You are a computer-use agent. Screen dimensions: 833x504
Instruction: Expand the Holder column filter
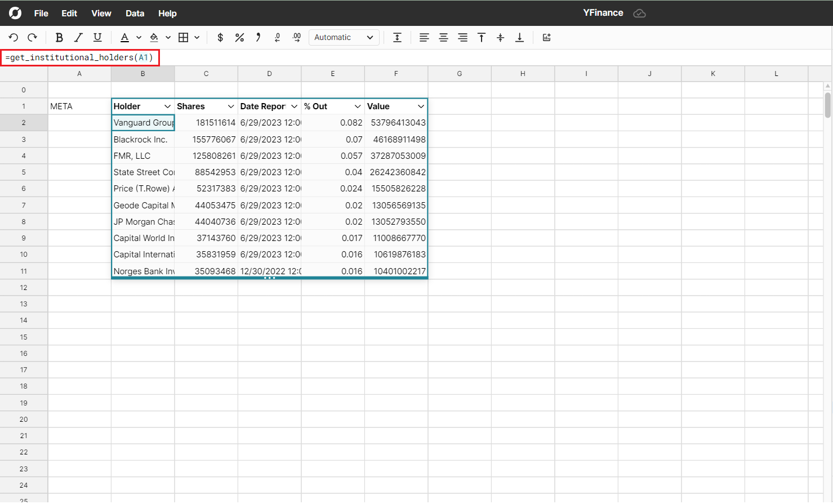click(167, 106)
